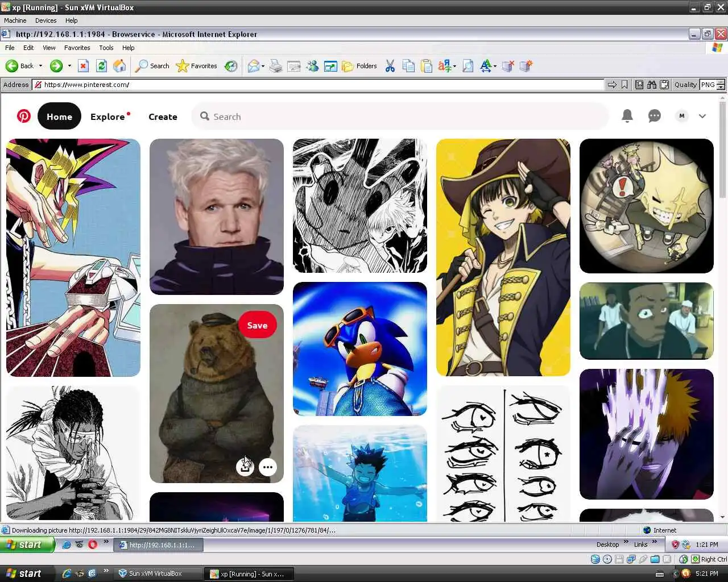The width and height of the screenshot is (728, 582).
Task: Open the IE Tools menu
Action: click(x=106, y=48)
